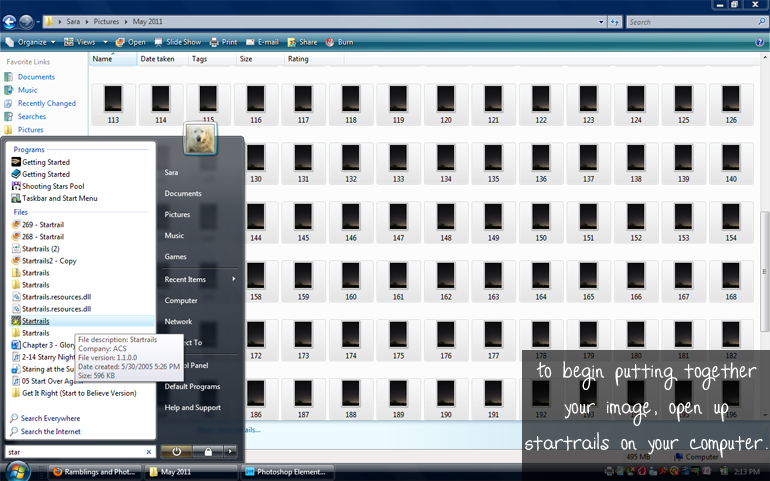Click the Forward navigation arrow button
The height and width of the screenshot is (481, 770).
pos(26,22)
